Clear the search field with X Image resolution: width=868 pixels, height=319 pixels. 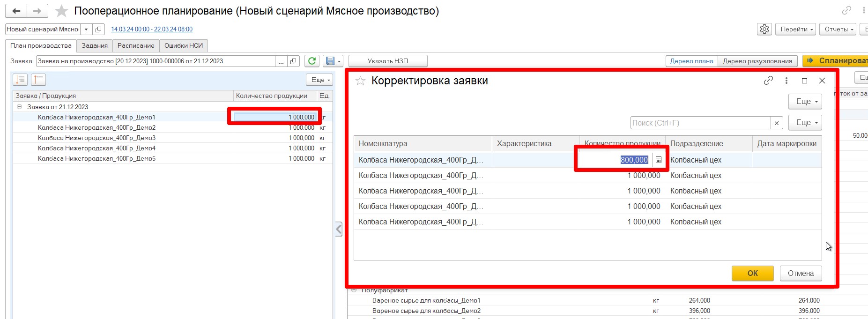point(777,123)
